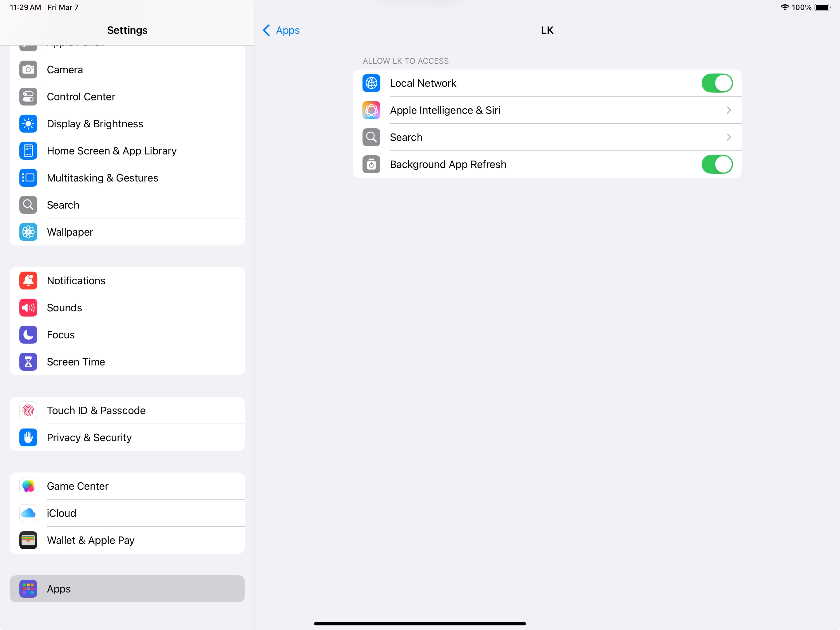Open Privacy & Security settings

(127, 437)
